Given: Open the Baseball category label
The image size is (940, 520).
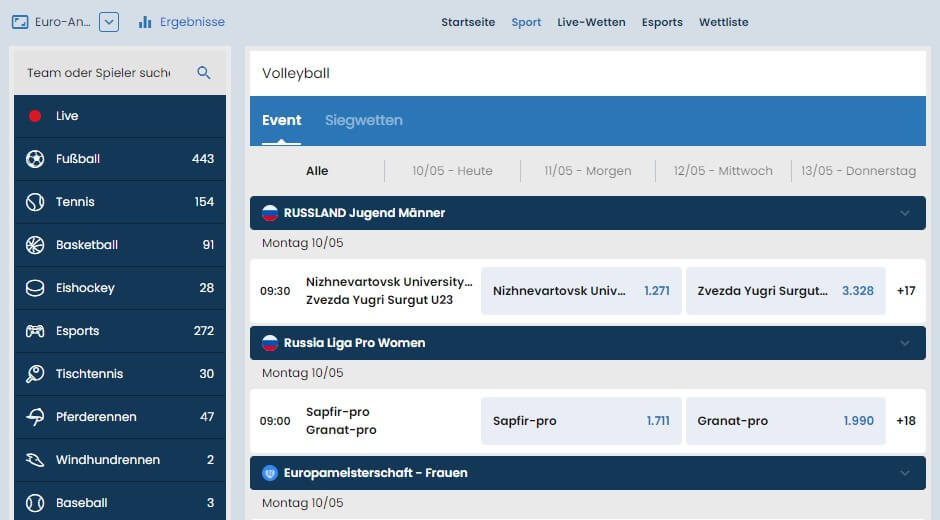Looking at the screenshot, I should [82, 503].
